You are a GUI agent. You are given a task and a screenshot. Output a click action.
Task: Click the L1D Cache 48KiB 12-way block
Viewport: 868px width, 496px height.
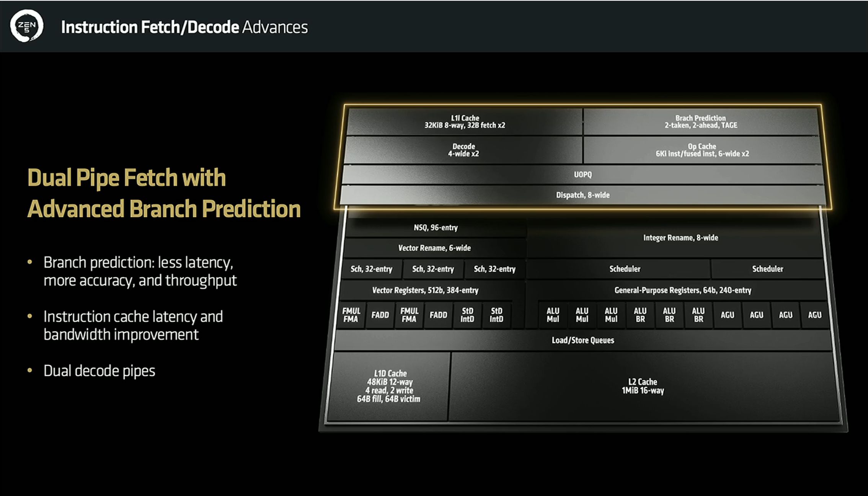click(389, 386)
